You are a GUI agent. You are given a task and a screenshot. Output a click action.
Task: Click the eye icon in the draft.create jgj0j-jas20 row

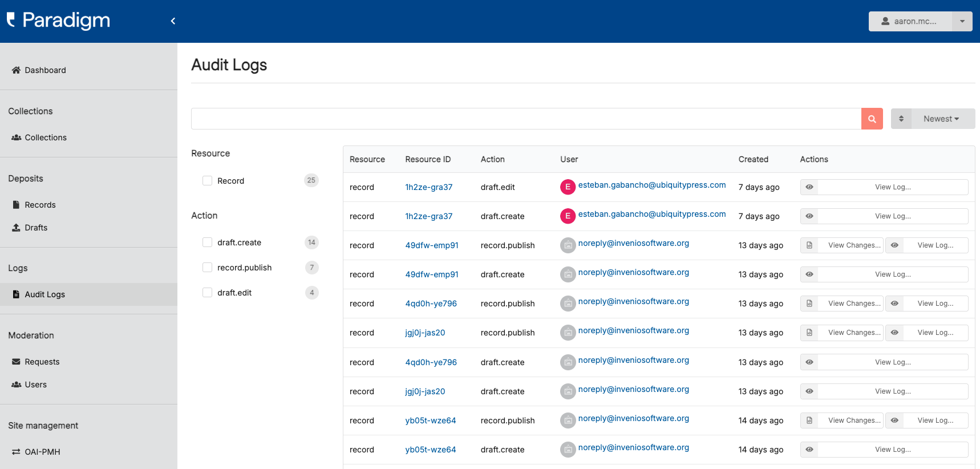[809, 391]
